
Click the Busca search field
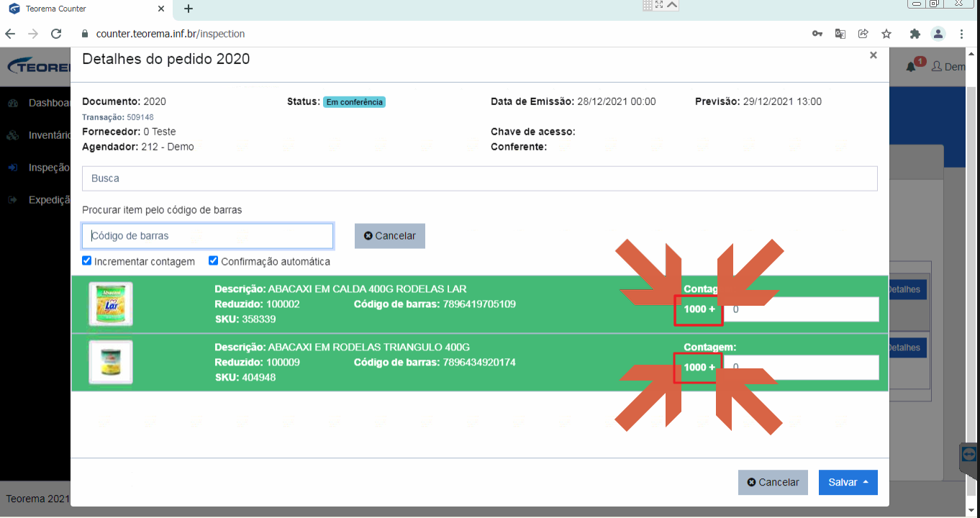[x=480, y=178]
